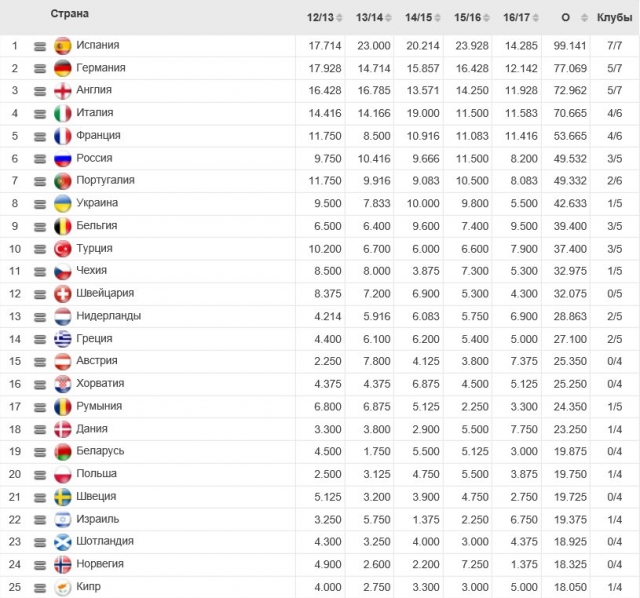Click the Spain flag icon

[x=62, y=45]
